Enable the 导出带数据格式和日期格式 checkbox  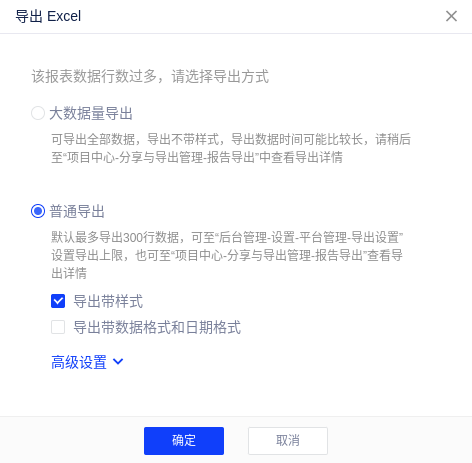point(58,327)
